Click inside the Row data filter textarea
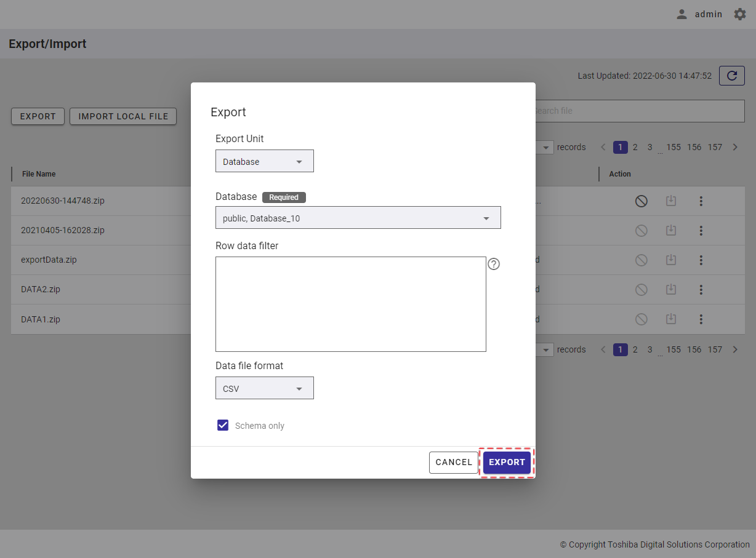The height and width of the screenshot is (558, 756). 351,304
